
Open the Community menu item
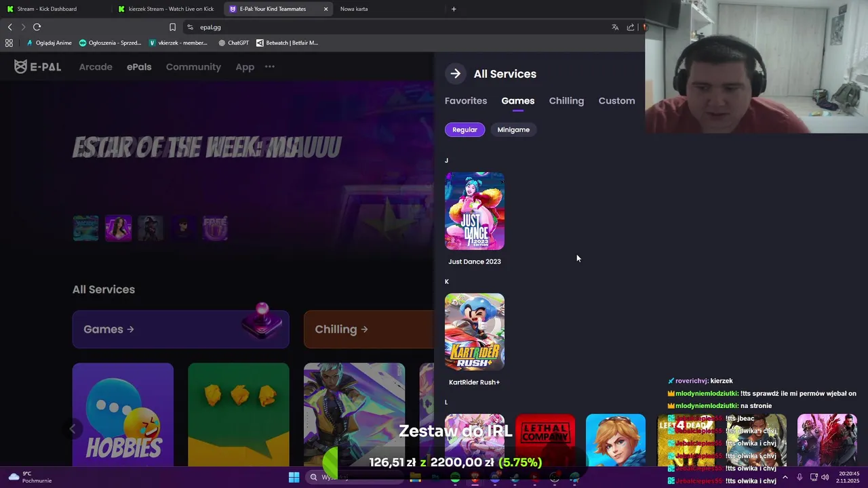click(x=193, y=66)
